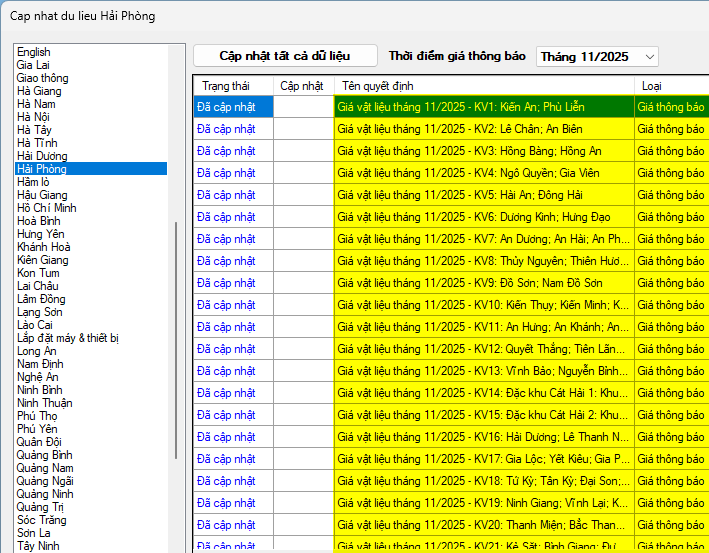Toggle the Cập nhật cell for the KV5 row
The width and height of the screenshot is (709, 553).
[303, 194]
